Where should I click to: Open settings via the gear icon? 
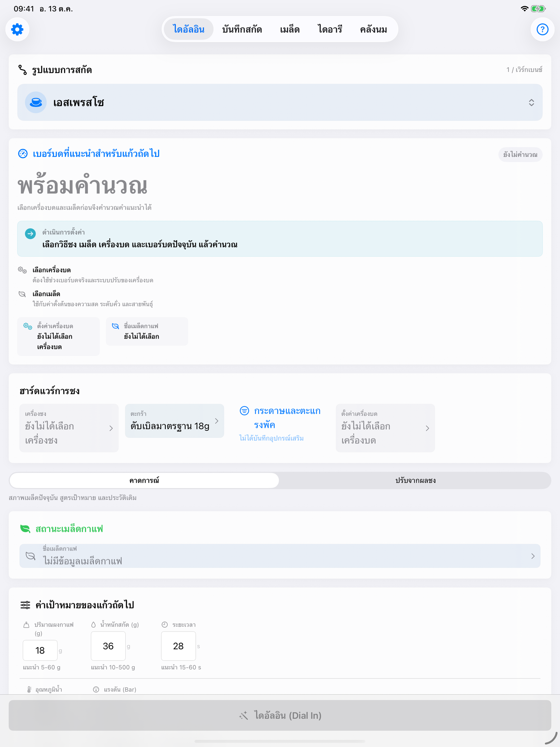click(x=17, y=29)
